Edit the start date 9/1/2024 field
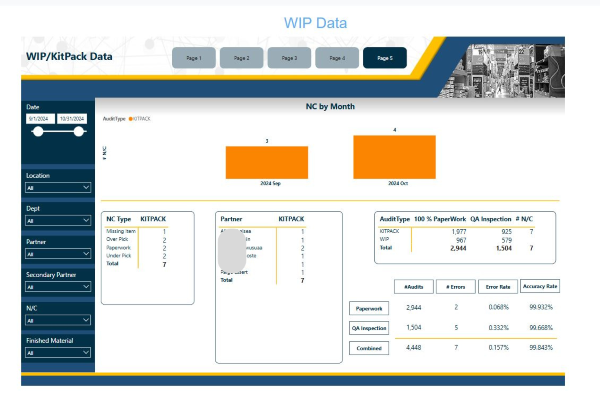The width and height of the screenshot is (600, 406). pyautogui.click(x=40, y=119)
